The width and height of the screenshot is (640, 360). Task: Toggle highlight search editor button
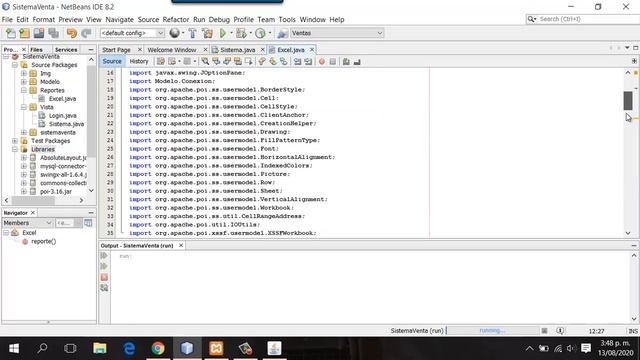238,62
